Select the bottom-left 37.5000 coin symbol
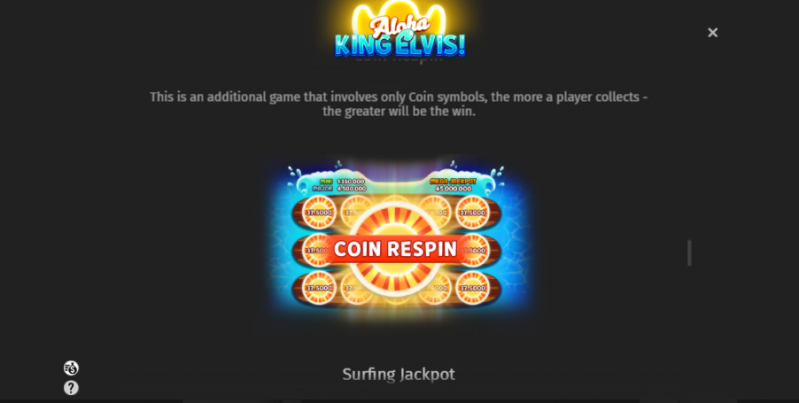This screenshot has width=799, height=403. click(x=319, y=288)
